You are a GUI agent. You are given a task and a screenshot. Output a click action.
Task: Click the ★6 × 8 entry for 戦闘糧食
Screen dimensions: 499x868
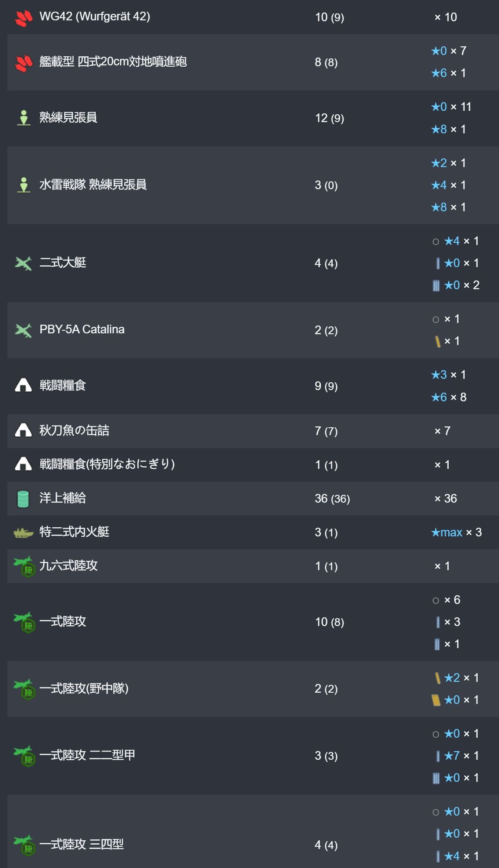point(448,397)
